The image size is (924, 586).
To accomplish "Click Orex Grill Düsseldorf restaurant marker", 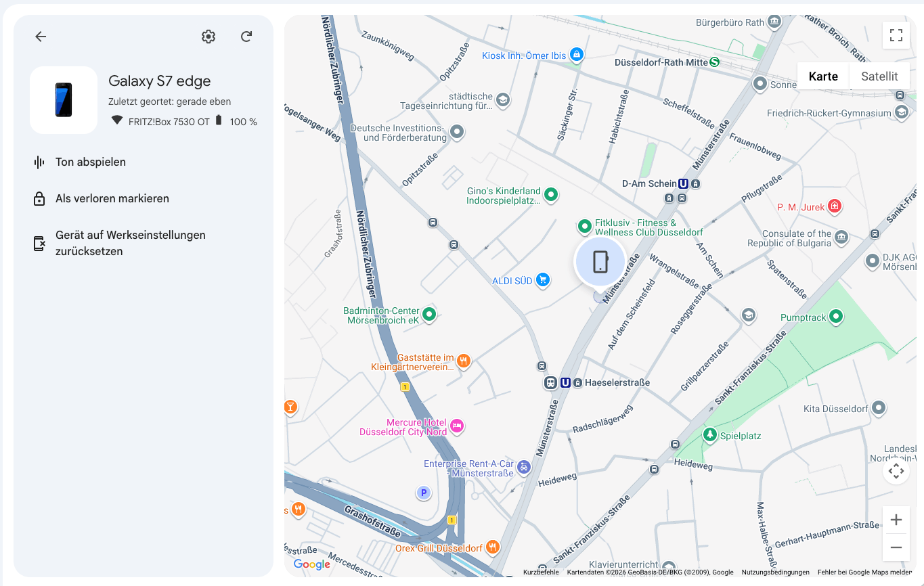I will click(x=493, y=547).
